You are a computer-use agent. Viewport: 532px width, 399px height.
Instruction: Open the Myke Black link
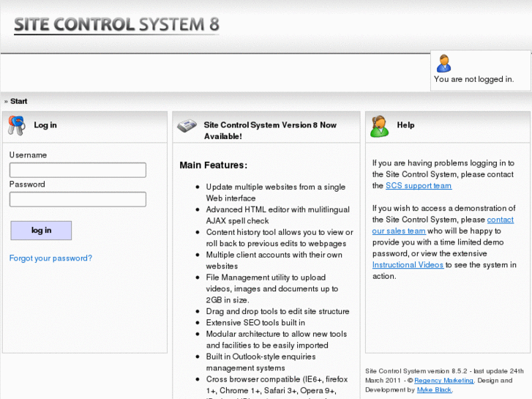pos(434,389)
